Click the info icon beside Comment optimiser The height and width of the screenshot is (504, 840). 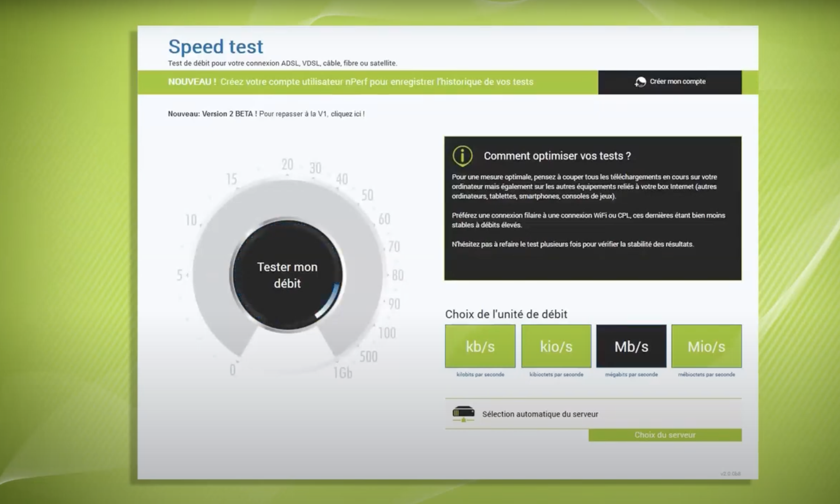click(462, 156)
